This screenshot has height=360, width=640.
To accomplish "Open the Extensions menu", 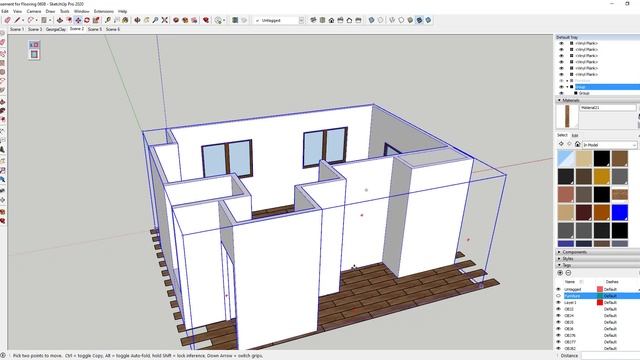I will click(104, 11).
